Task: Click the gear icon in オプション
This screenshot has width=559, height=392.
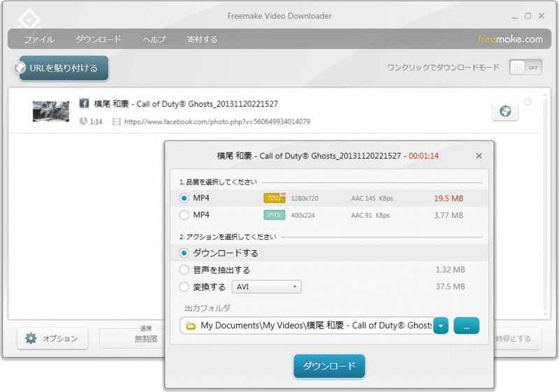Action: click(31, 338)
